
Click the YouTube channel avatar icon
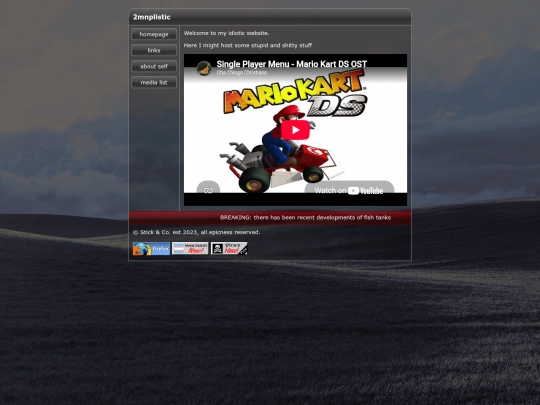point(204,68)
